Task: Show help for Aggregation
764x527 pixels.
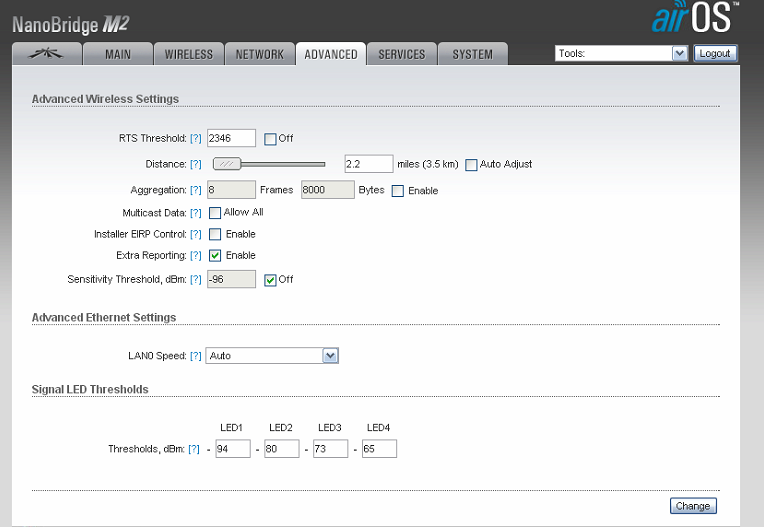Action: (196, 190)
